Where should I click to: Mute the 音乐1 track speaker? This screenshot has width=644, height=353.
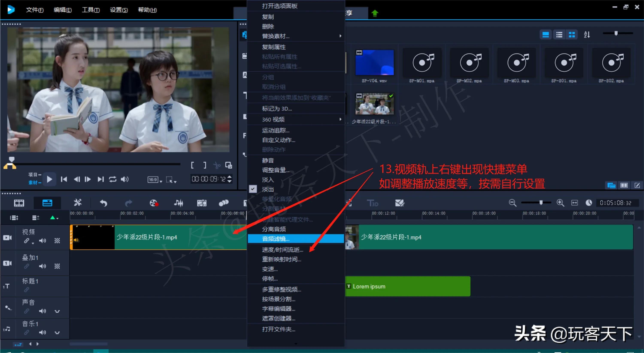pos(42,332)
